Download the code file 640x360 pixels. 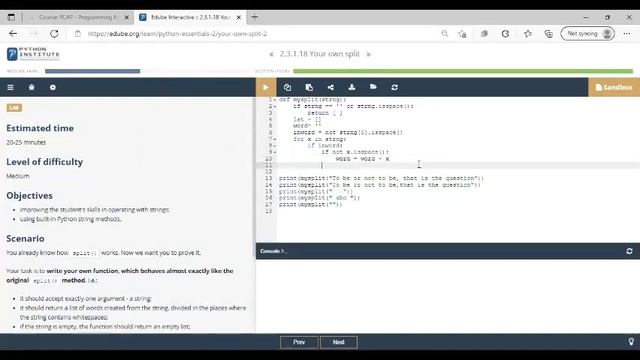352,87
